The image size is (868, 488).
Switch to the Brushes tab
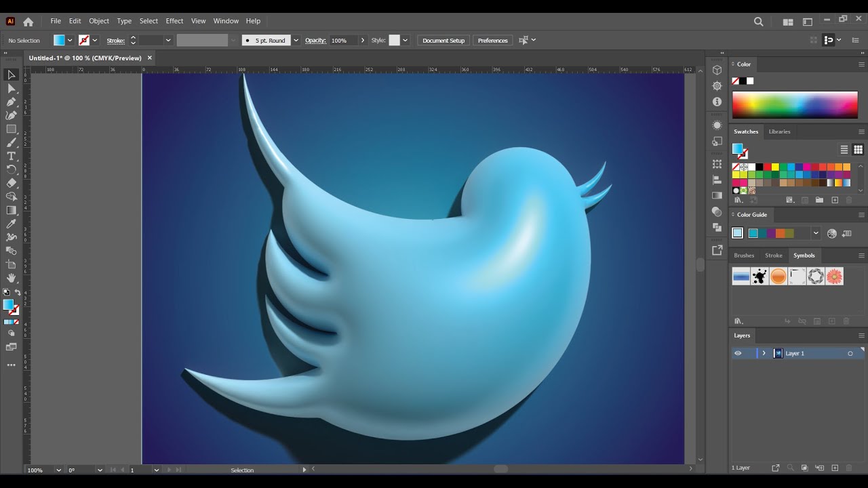tap(744, 256)
